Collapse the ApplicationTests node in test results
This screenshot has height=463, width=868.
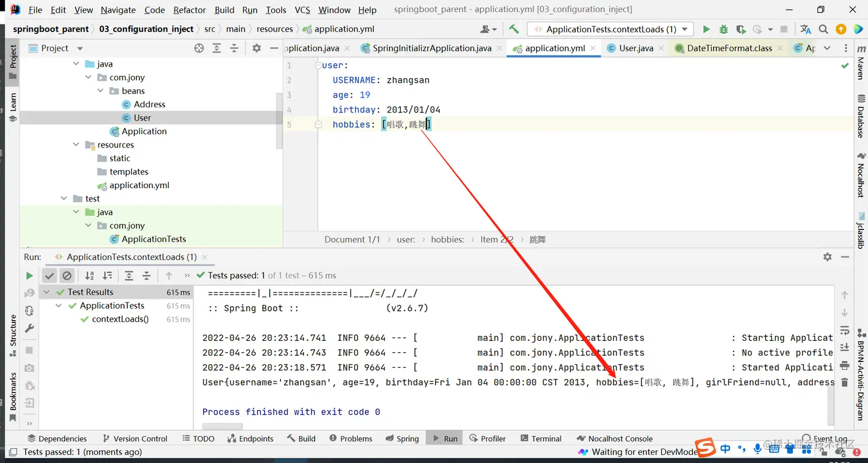click(59, 306)
